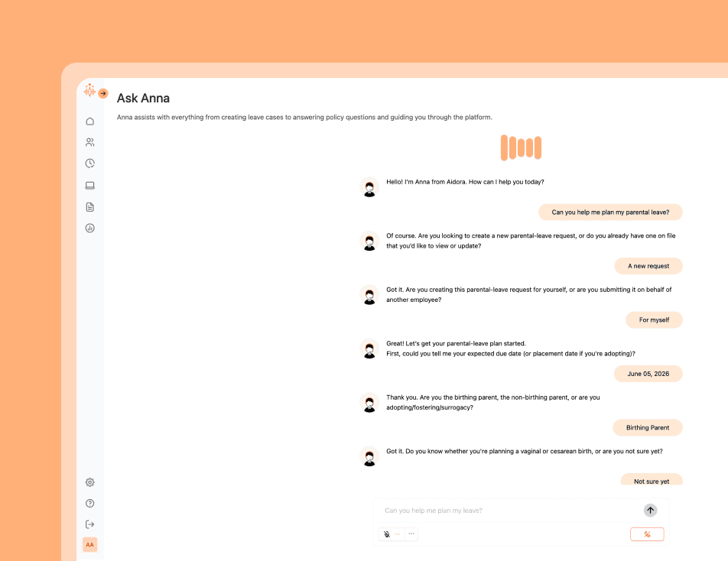This screenshot has height=561, width=728.
Task: Open the Home icon in sidebar
Action: click(90, 121)
